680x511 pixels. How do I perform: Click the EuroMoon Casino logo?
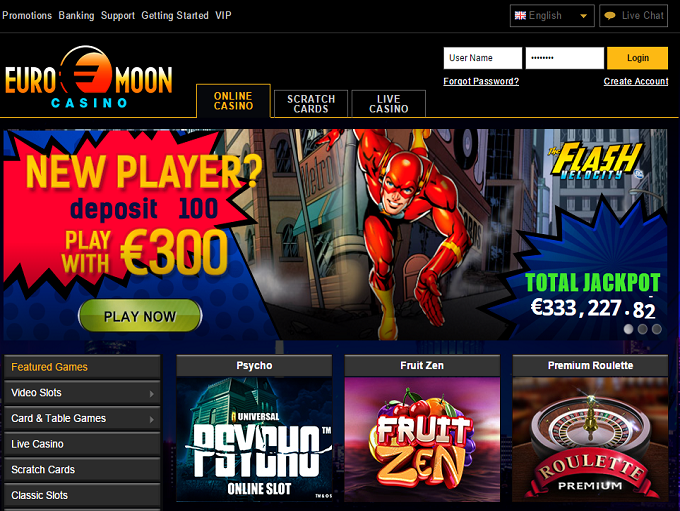(88, 77)
